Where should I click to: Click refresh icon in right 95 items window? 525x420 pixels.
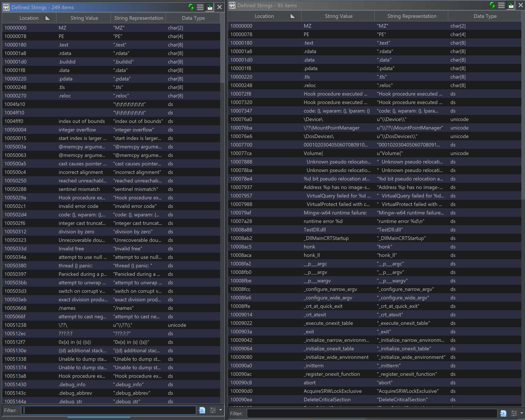pyautogui.click(x=492, y=5)
